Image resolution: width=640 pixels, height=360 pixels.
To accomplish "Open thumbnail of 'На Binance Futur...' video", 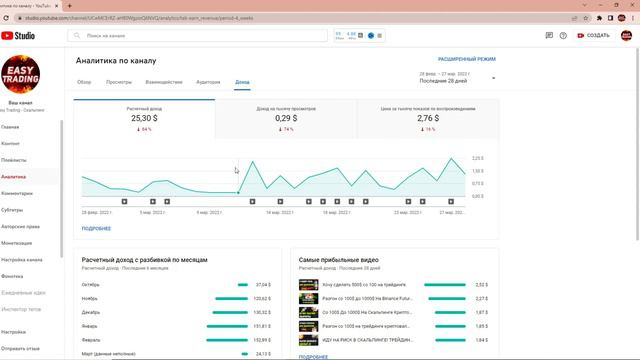I will click(x=308, y=298).
